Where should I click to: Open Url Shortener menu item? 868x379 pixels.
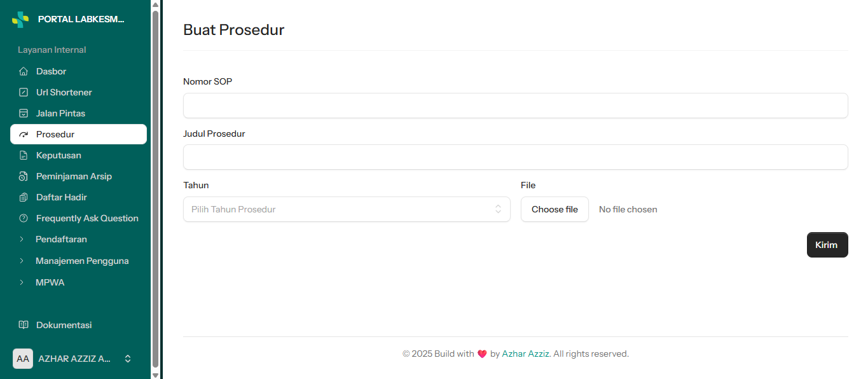coord(78,92)
